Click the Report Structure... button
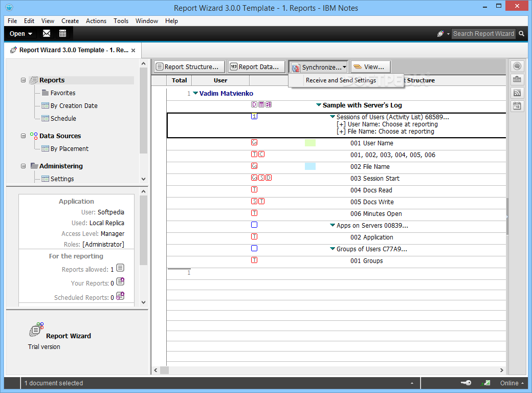 point(190,67)
